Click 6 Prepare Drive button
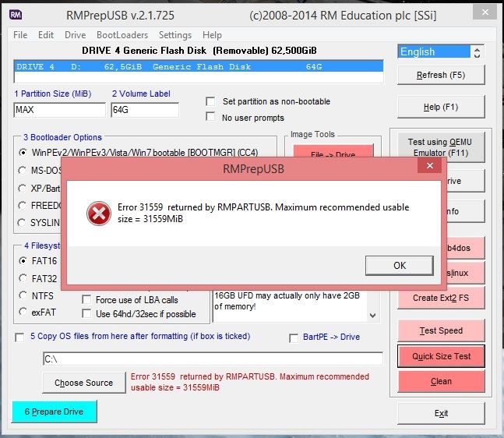Screen dimensions: 504x438 (x=55, y=412)
